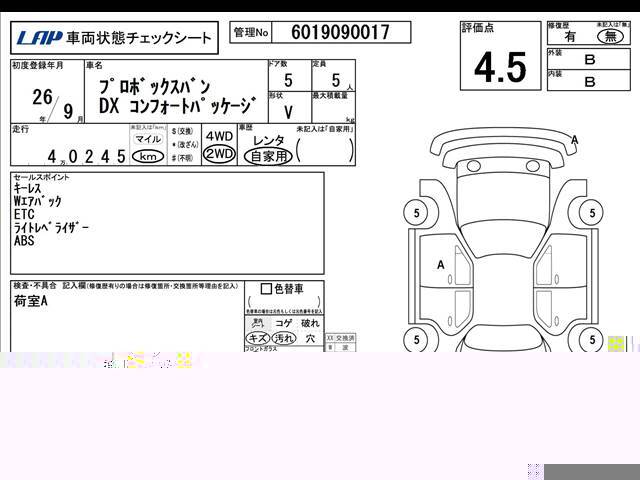Click the 荷室A note in inspection field

coord(31,301)
